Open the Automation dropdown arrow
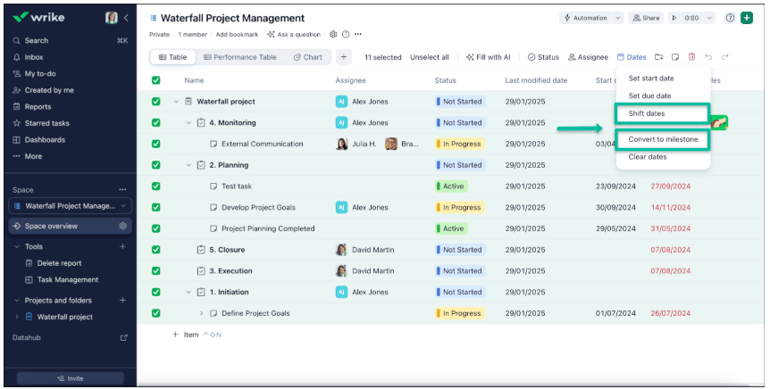770x389 pixels. click(618, 18)
